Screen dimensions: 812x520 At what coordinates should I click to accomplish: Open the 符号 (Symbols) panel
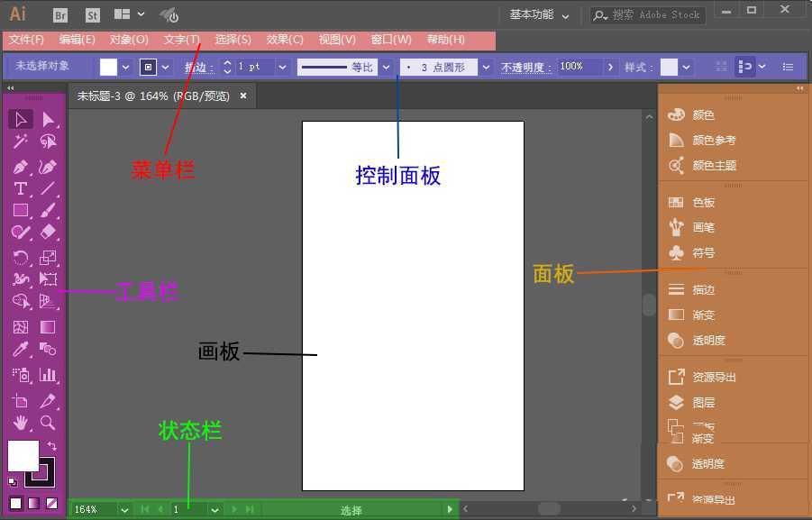pyautogui.click(x=692, y=253)
